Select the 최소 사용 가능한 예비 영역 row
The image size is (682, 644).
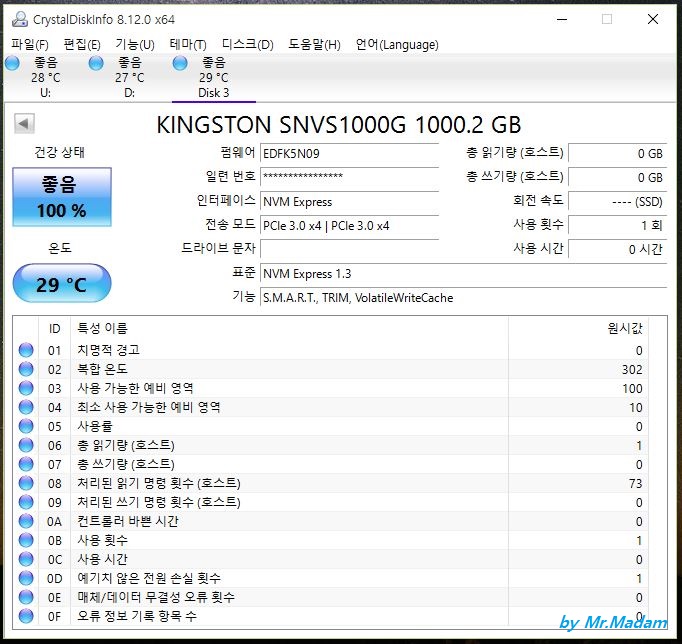pyautogui.click(x=331, y=407)
